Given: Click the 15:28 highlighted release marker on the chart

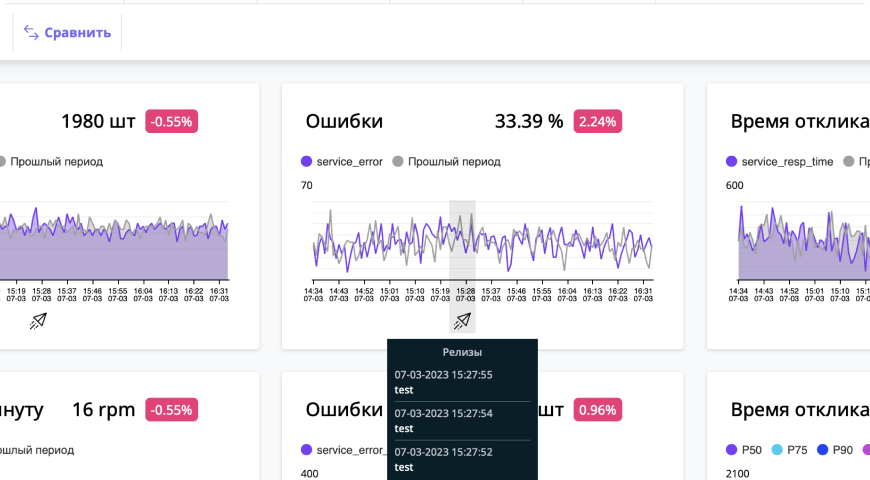Looking at the screenshot, I should 462,240.
